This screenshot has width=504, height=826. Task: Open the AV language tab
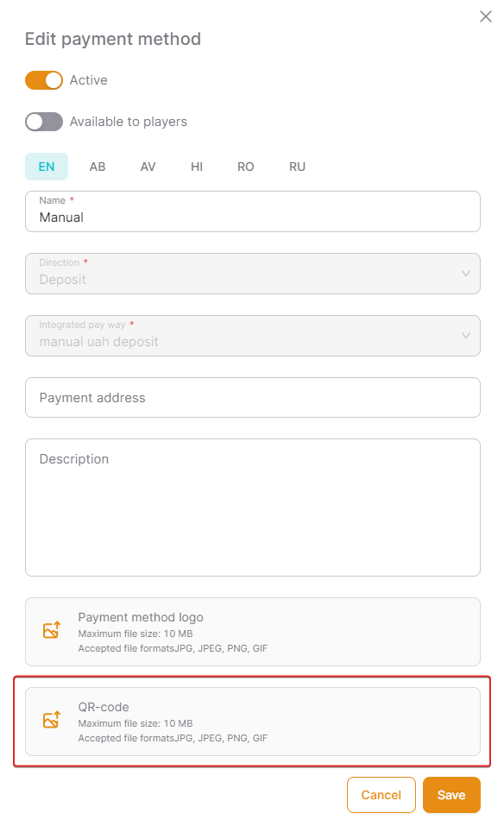tap(148, 167)
